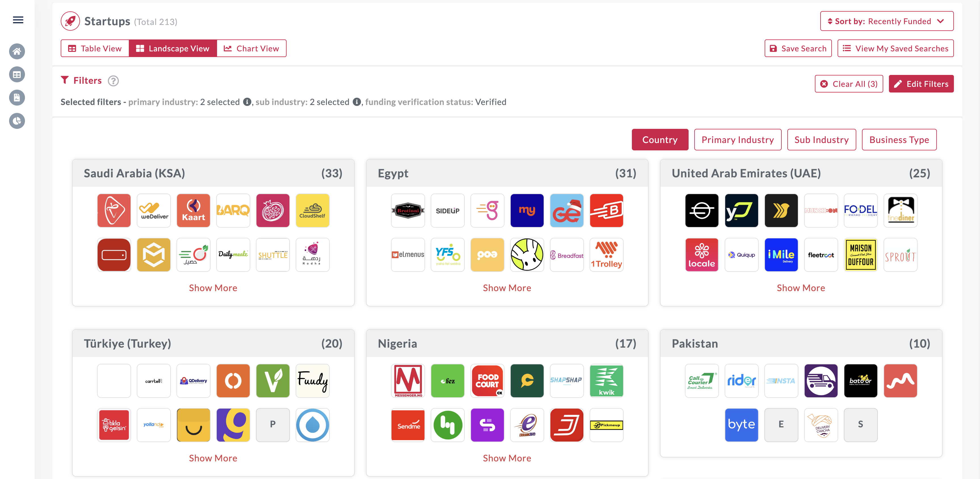The width and height of the screenshot is (980, 479).
Task: Open the placeholder 'S' startup tile in Pakistan
Action: pyautogui.click(x=861, y=425)
